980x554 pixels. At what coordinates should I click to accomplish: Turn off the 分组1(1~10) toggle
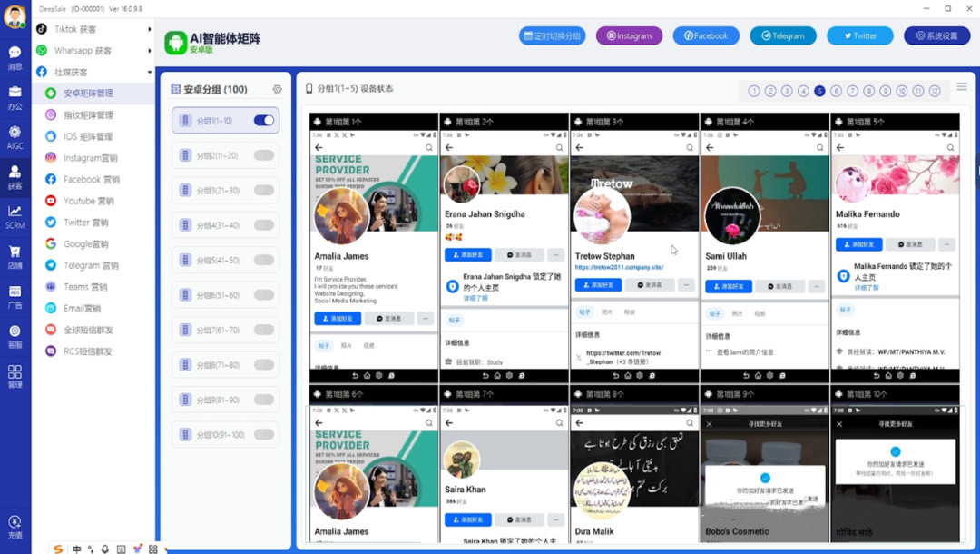264,121
